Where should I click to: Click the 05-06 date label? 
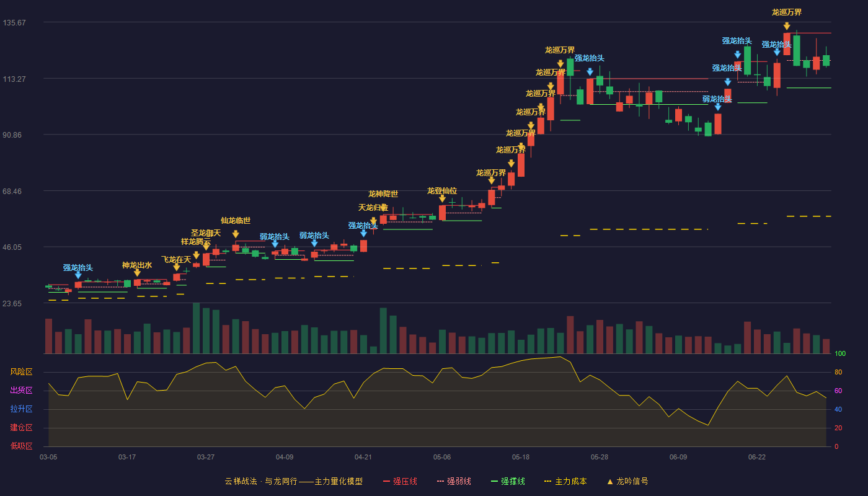tap(442, 457)
